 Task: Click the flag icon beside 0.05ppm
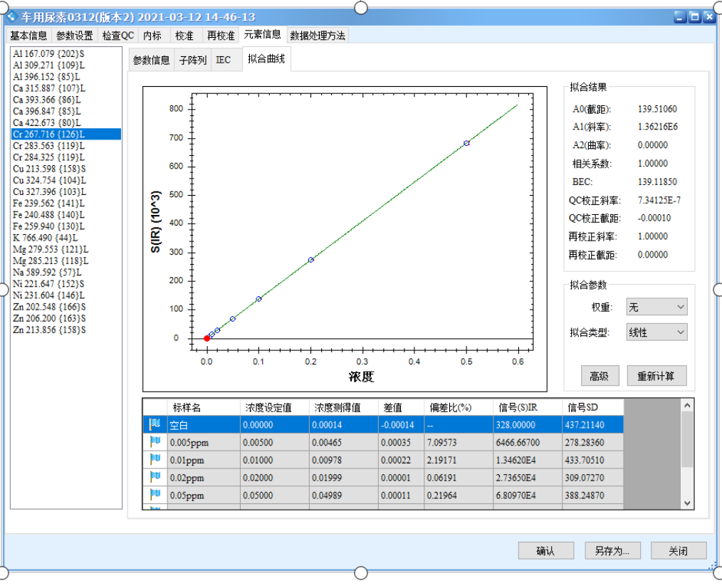155,494
